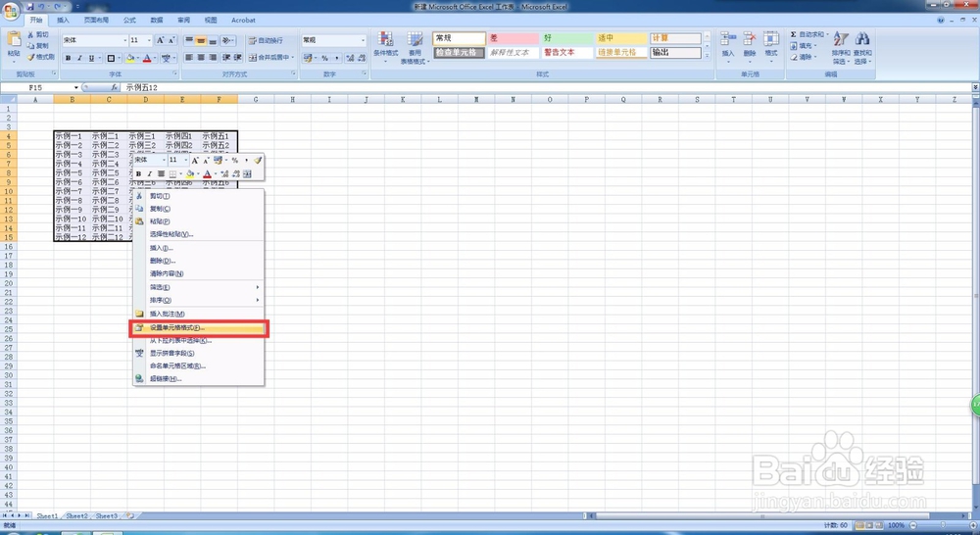
Task: Open the Fill (填充) dropdown in the editing group
Action: [x=804, y=46]
